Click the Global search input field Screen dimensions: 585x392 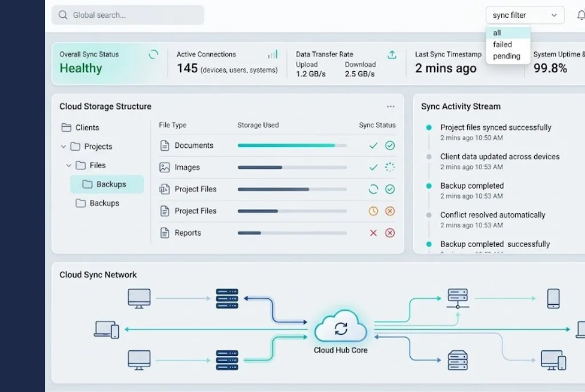(x=127, y=15)
